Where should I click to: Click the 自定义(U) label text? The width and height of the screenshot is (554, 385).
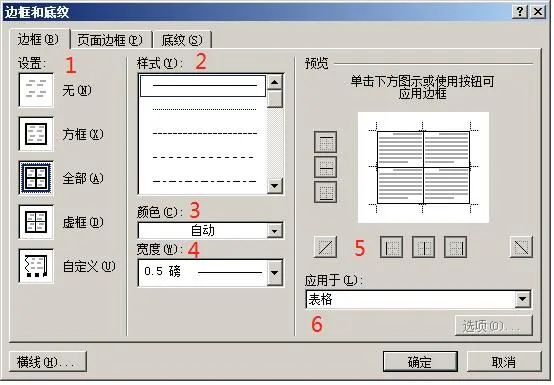89,266
